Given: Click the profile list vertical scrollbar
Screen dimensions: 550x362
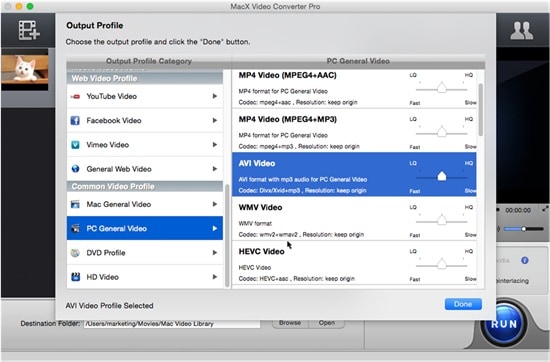Looking at the screenshot, I should click(480, 110).
